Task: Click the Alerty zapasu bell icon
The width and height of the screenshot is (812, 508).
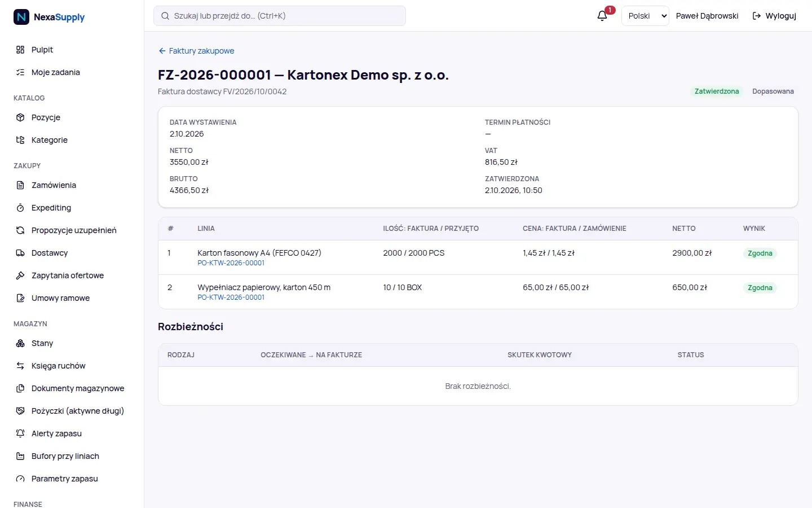Action: pos(20,433)
